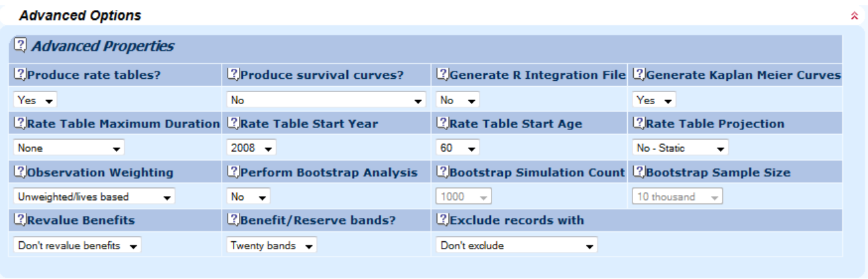Click help icon for Generate Kaplan Meier Curves
Image resolution: width=868 pixels, height=279 pixels.
click(638, 76)
